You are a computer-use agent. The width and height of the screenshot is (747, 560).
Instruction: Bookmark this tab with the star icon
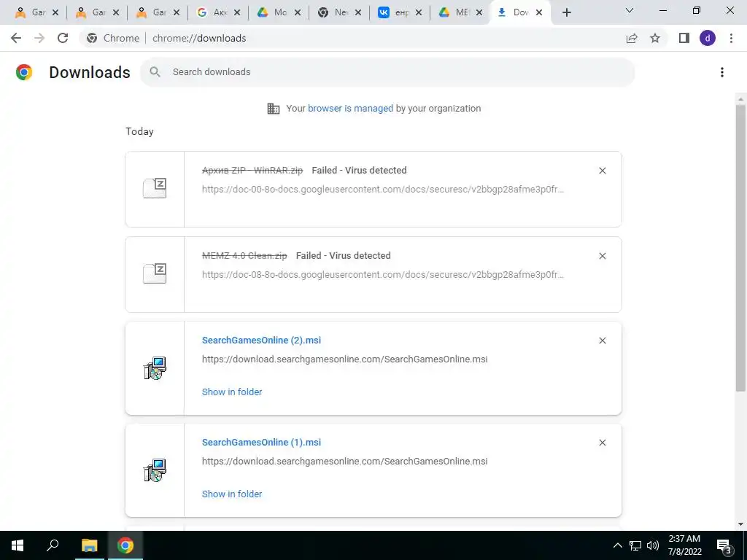[655, 38]
